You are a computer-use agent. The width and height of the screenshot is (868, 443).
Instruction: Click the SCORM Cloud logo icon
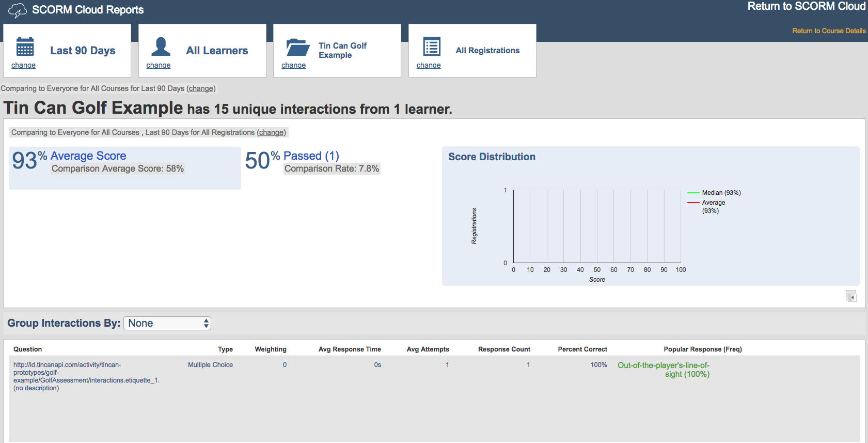click(18, 10)
